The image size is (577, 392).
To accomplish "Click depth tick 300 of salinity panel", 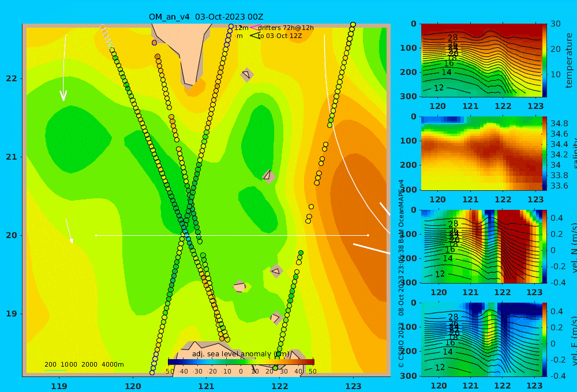I will click(409, 190).
